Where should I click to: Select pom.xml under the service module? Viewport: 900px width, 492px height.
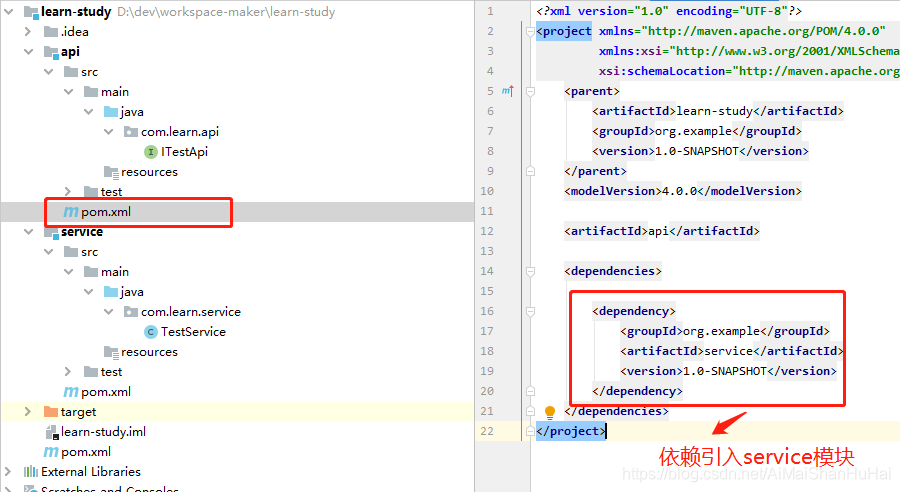click(106, 392)
